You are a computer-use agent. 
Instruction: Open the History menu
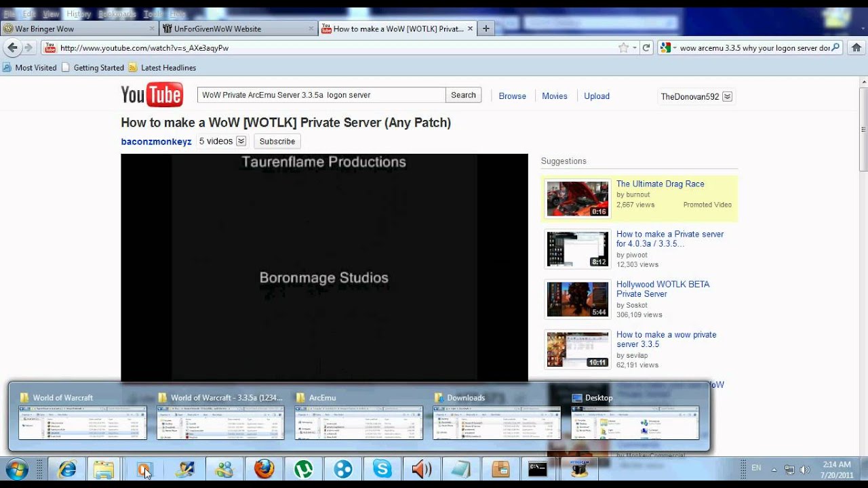(79, 14)
